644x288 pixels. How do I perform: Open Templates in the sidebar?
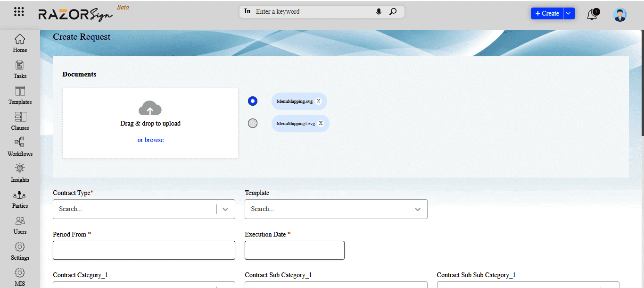pyautogui.click(x=20, y=95)
